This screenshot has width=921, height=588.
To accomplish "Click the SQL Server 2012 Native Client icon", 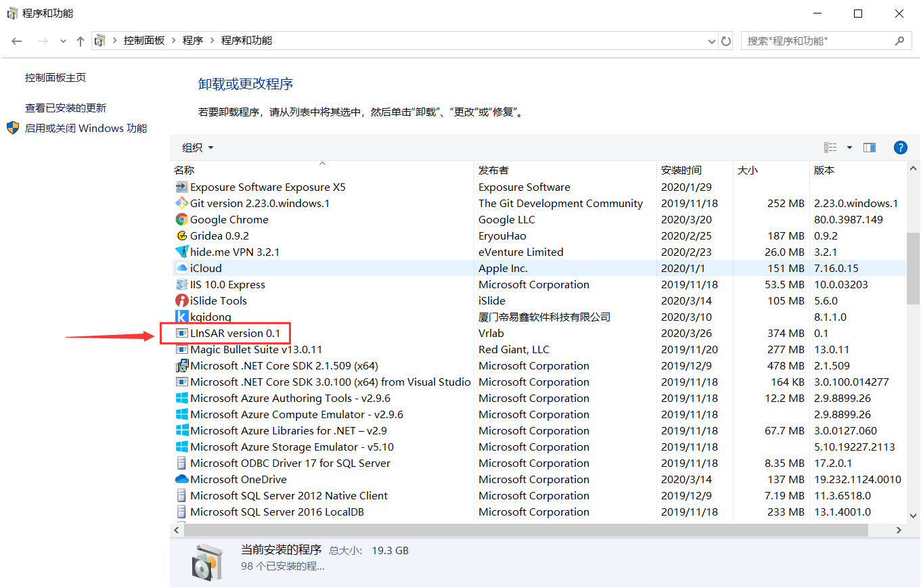I will [181, 496].
